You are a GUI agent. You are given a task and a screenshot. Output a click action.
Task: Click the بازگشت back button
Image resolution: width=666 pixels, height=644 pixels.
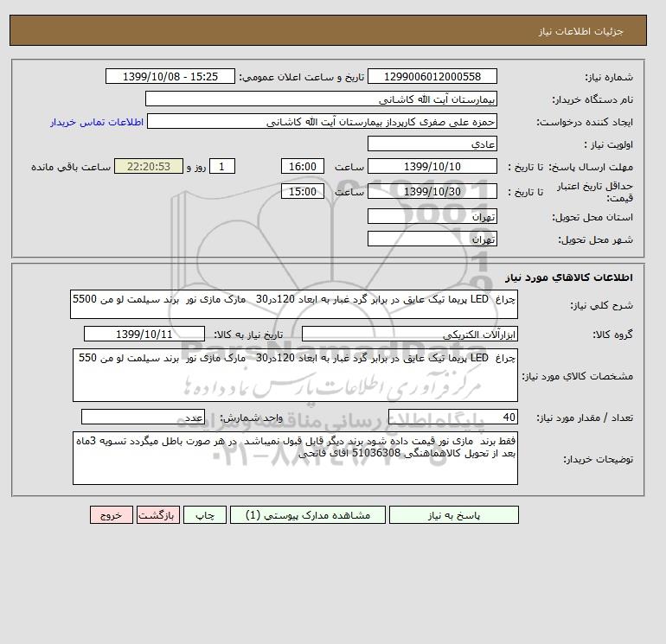click(158, 515)
